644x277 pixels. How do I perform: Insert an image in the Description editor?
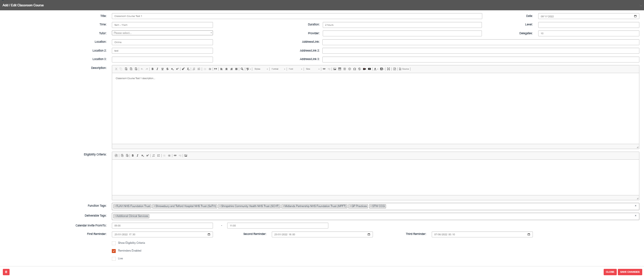(x=335, y=69)
